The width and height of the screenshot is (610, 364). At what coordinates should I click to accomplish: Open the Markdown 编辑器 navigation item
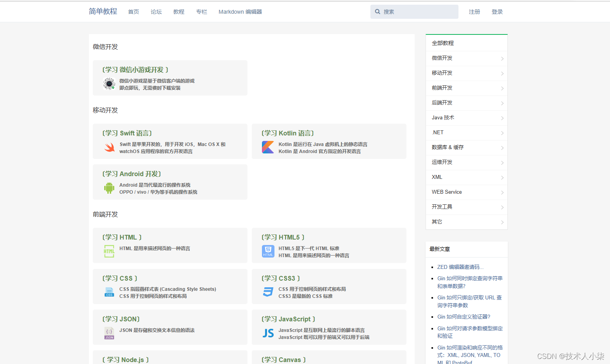240,12
